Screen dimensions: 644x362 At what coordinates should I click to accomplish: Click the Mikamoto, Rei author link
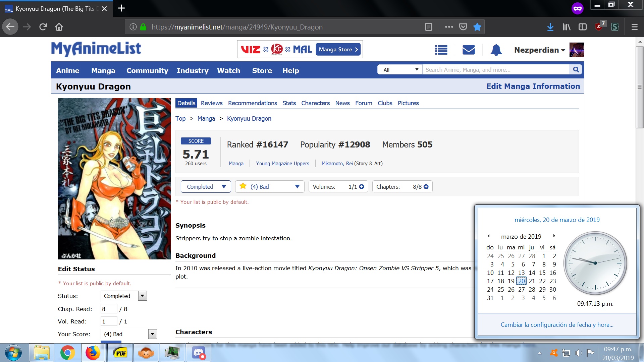coord(337,164)
